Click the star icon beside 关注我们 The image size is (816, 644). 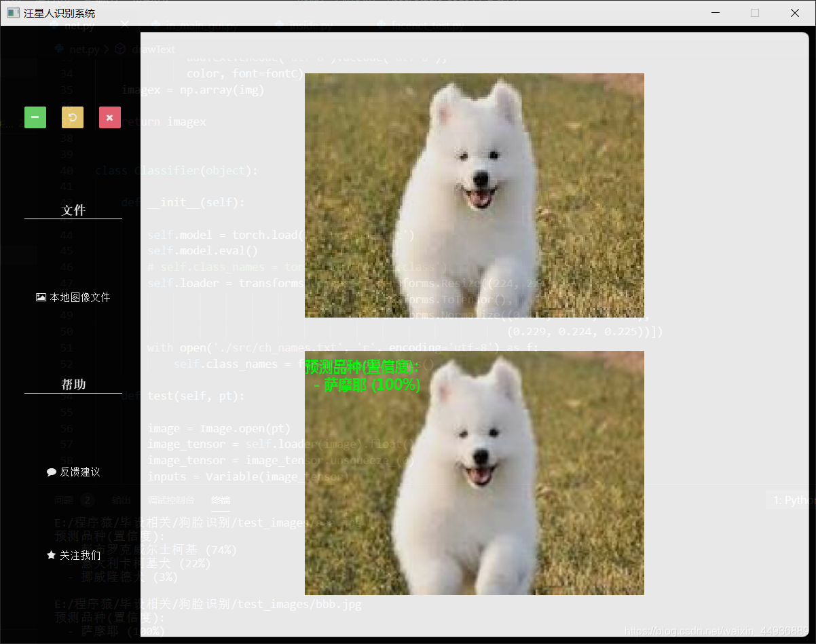click(51, 555)
